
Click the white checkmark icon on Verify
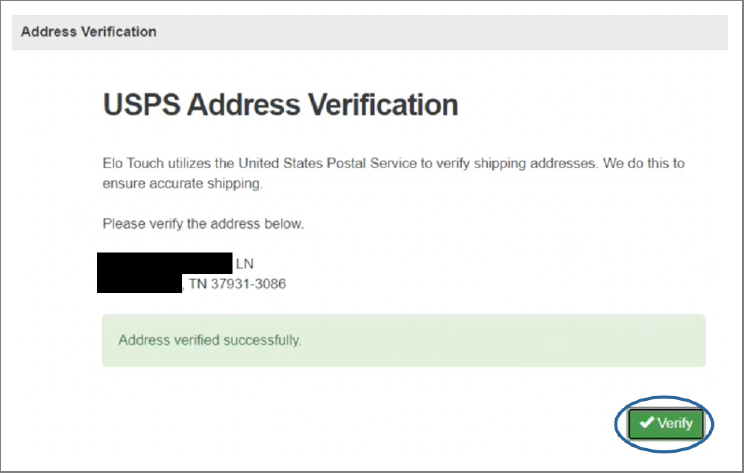click(x=647, y=422)
